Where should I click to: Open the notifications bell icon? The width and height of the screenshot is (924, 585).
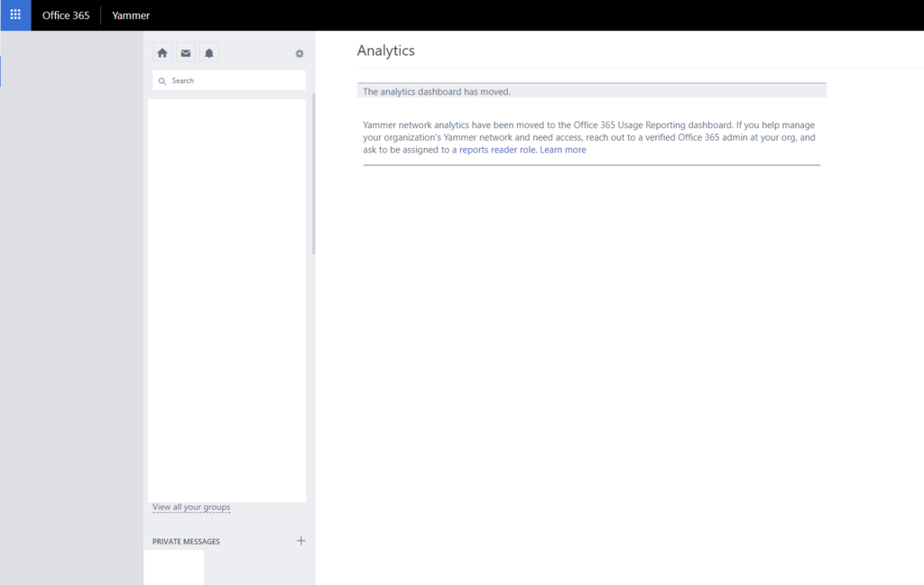[x=209, y=53]
